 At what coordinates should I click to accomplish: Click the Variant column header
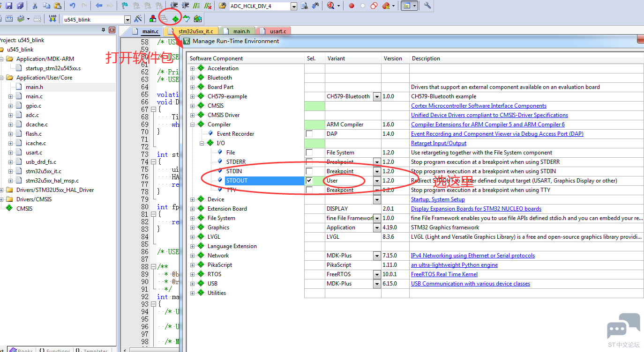(x=353, y=59)
